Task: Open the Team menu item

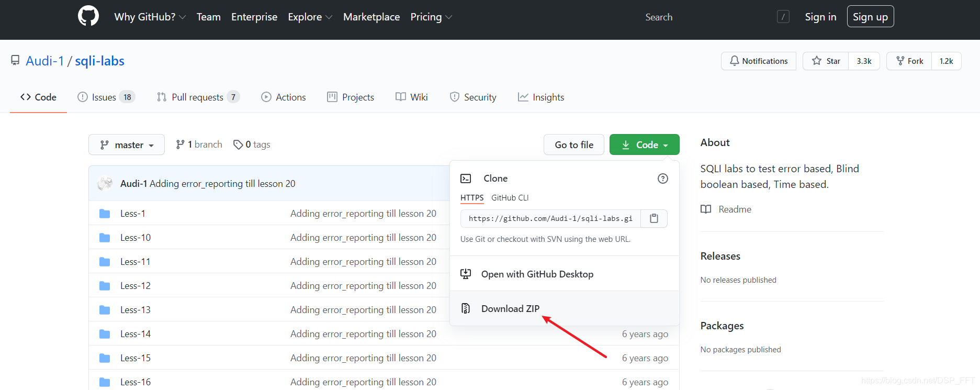Action: point(209,17)
